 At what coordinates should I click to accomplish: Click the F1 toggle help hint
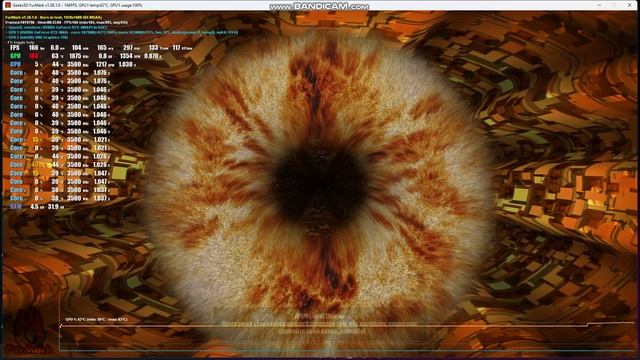pos(21,42)
